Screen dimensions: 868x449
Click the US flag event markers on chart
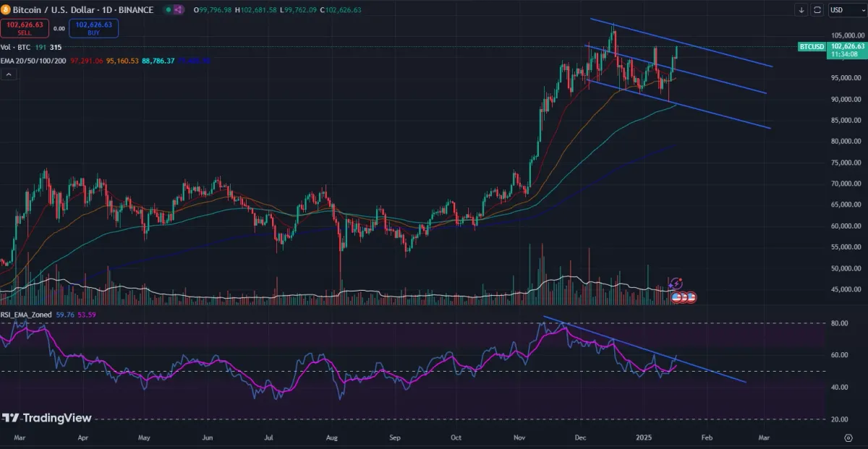pos(684,297)
